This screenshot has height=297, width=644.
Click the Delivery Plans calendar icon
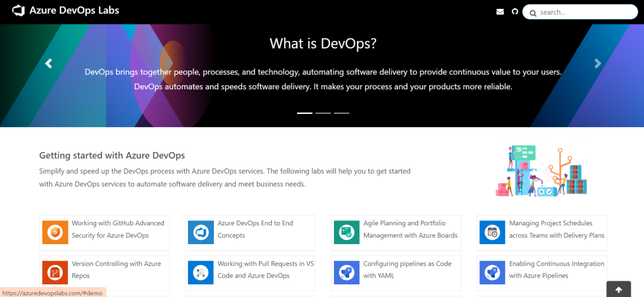click(x=493, y=232)
